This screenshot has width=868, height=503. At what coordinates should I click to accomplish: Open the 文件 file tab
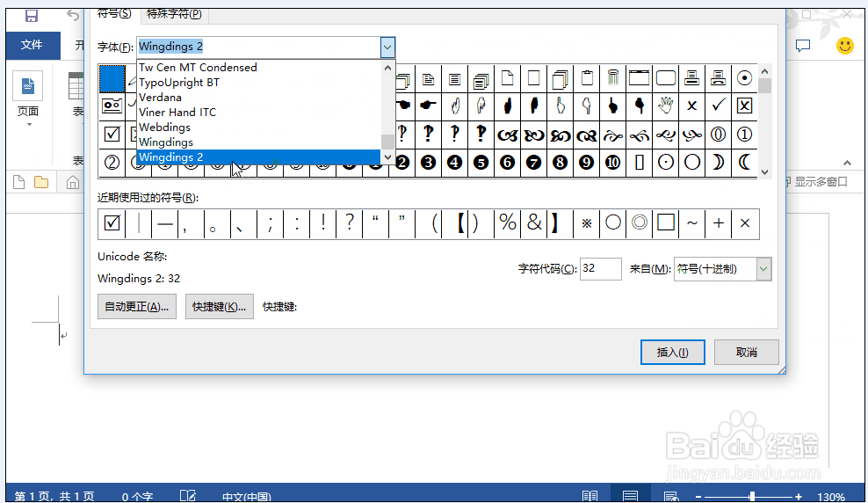(x=33, y=45)
